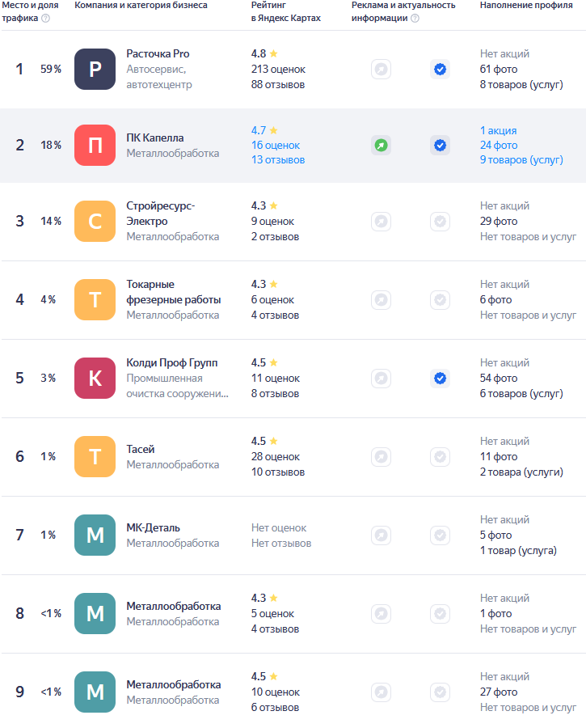Click the Наполнение профиля column header
This screenshot has width=586, height=728.
coord(526,5)
